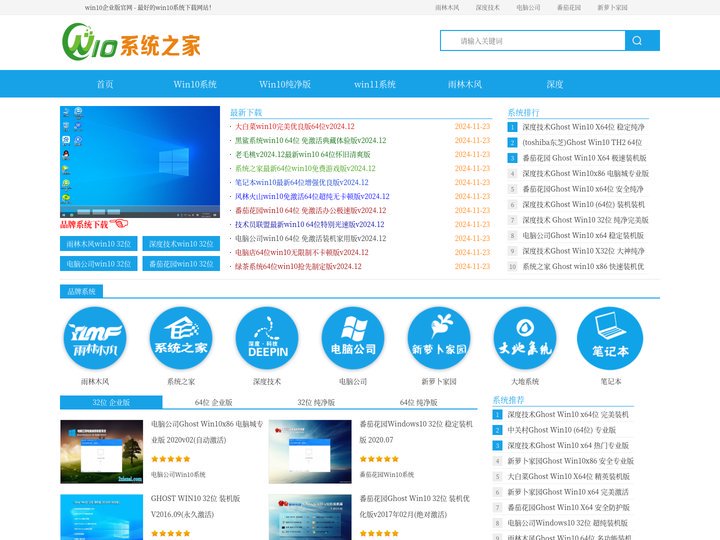The width and height of the screenshot is (720, 540).
Task: Open ranked item 系统之家 Ghost win10 x86 快速装机优
Action: pyautogui.click(x=583, y=266)
